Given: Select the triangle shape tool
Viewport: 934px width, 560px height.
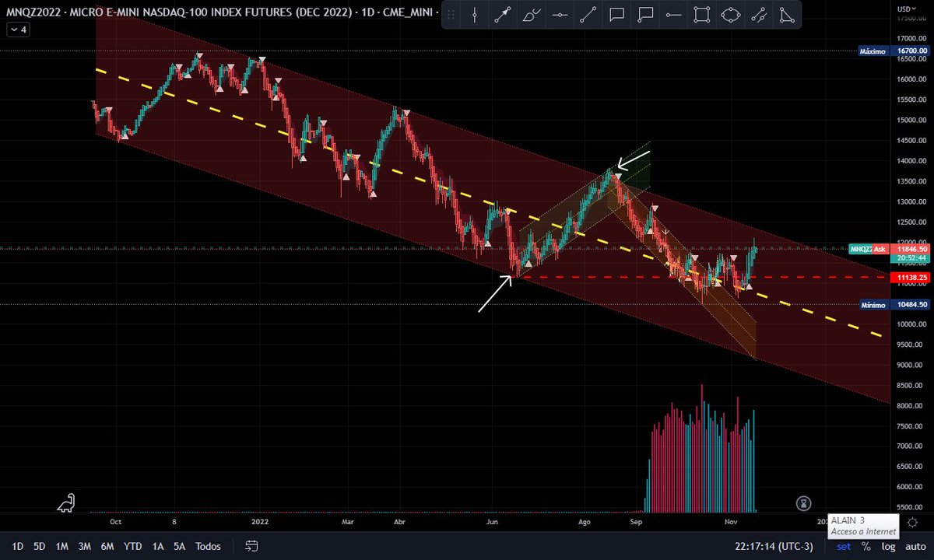Looking at the screenshot, I should coord(787,15).
